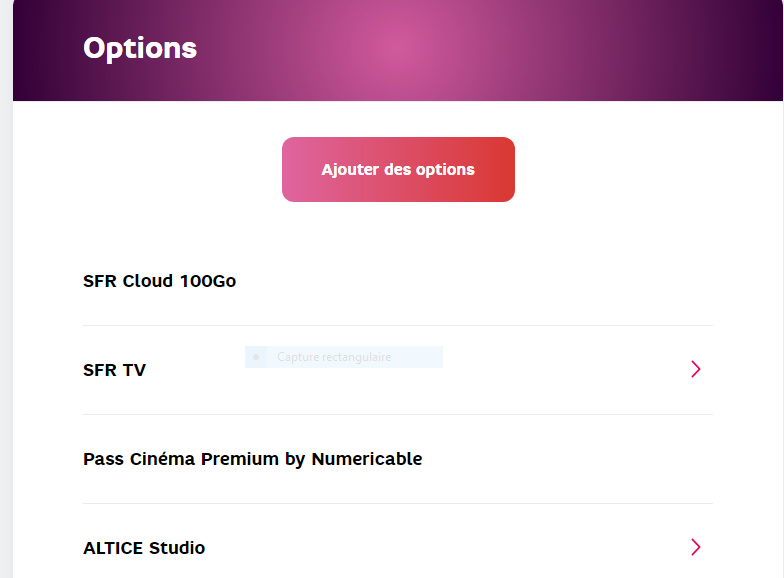The width and height of the screenshot is (784, 578).
Task: Click the divider line below SFR Cloud 100Go
Action: tap(398, 325)
